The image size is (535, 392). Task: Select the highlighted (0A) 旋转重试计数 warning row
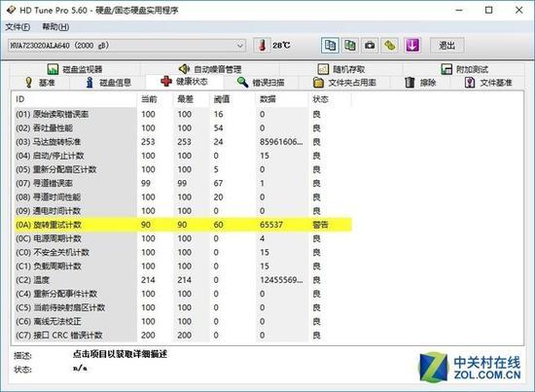coord(183,225)
